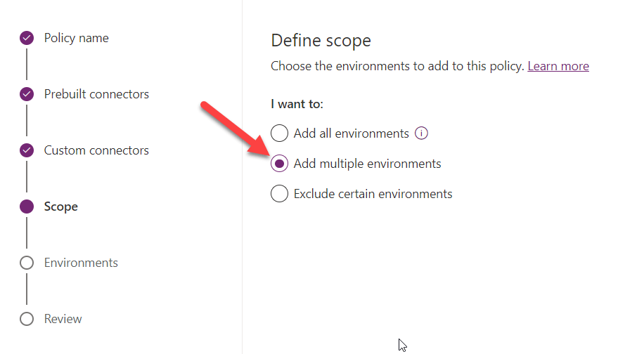This screenshot has height=354, width=644.
Task: Click the Policy name completed checkmark icon
Action: [27, 38]
